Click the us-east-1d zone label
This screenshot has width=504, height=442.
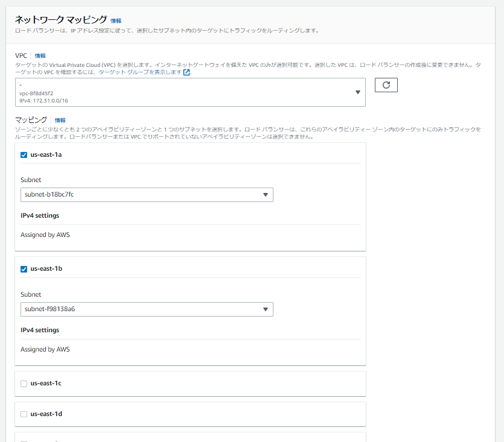pyautogui.click(x=46, y=414)
